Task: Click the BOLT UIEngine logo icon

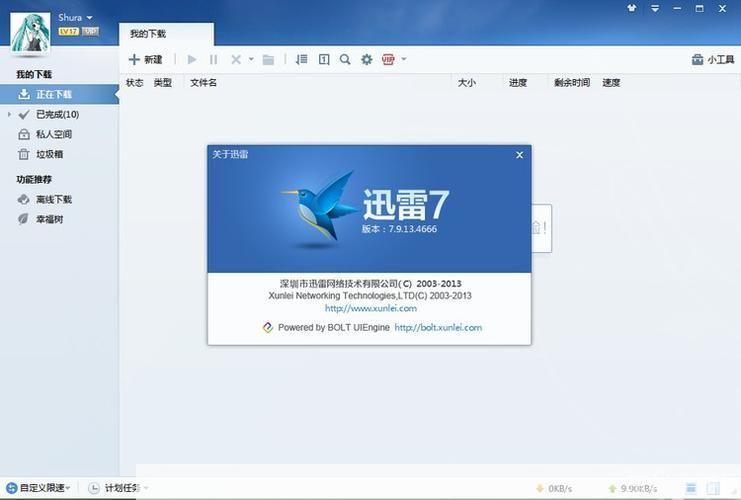Action: coord(268,327)
